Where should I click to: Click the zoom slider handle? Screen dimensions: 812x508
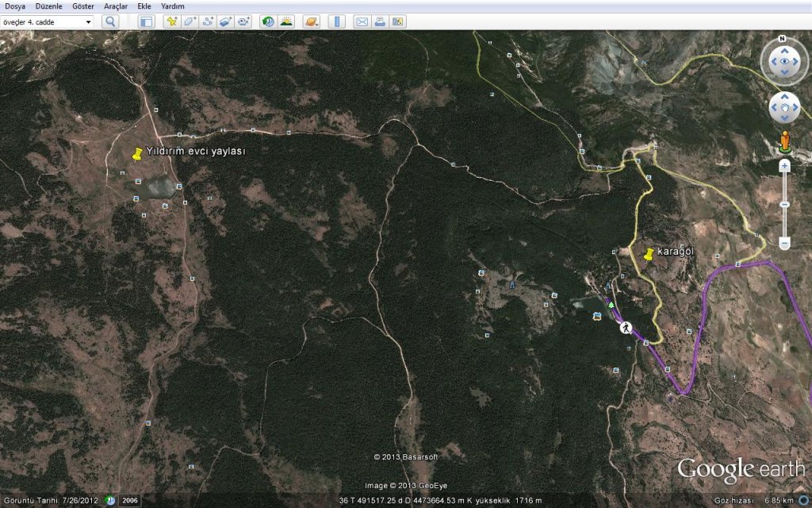784,204
